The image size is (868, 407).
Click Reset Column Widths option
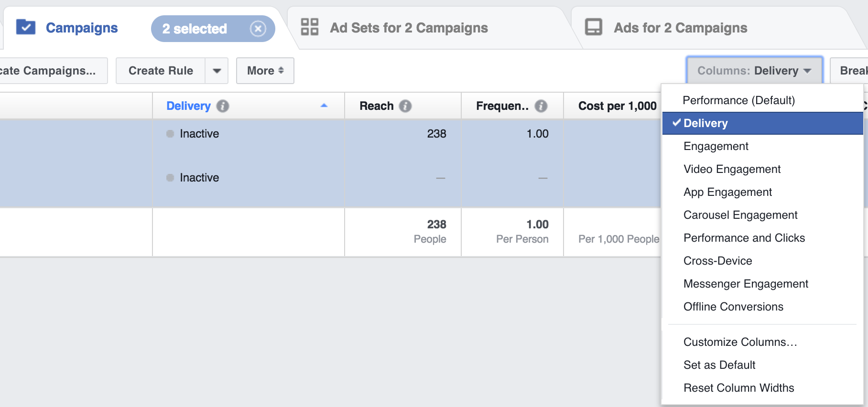763,388
